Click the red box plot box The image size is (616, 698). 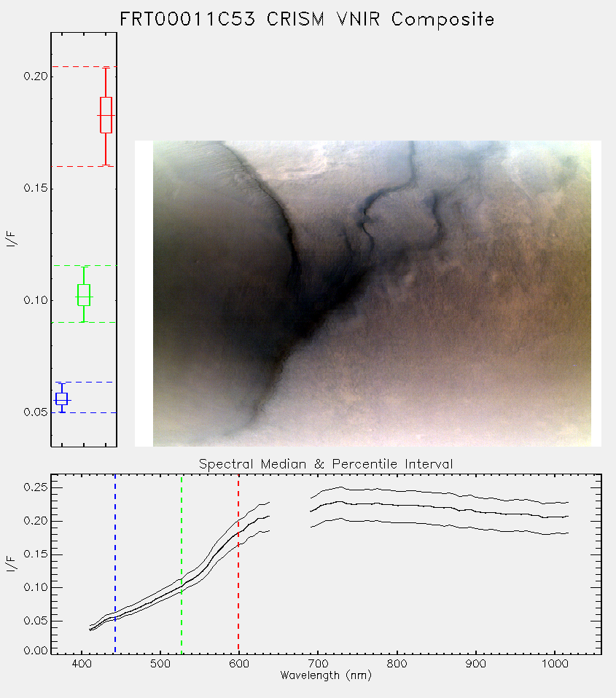106,115
